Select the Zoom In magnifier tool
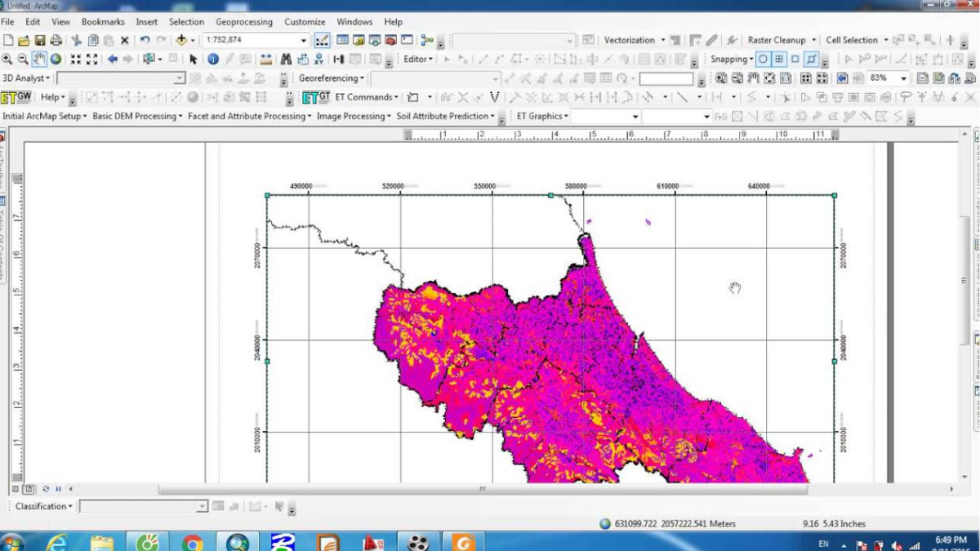This screenshot has width=980, height=551. [7, 59]
